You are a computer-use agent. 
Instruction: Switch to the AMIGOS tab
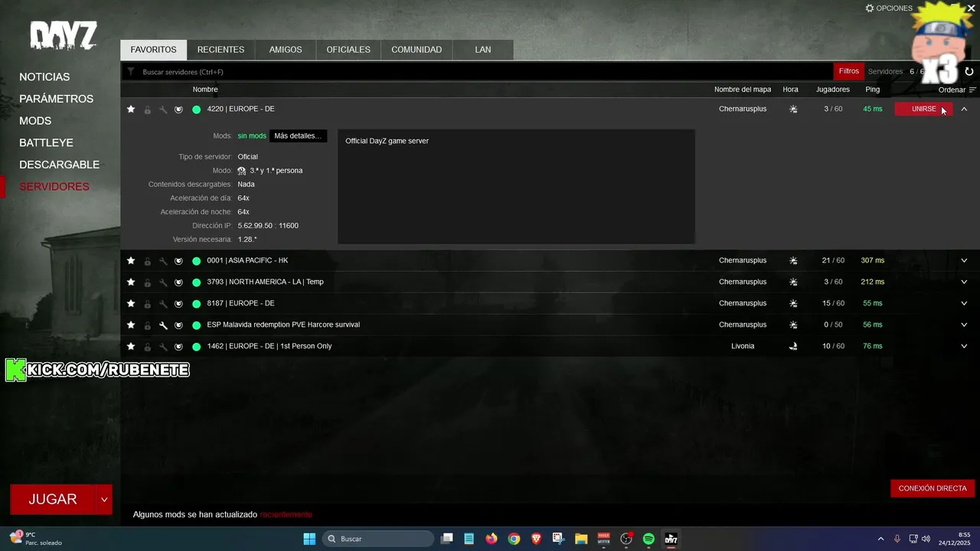[x=286, y=50]
